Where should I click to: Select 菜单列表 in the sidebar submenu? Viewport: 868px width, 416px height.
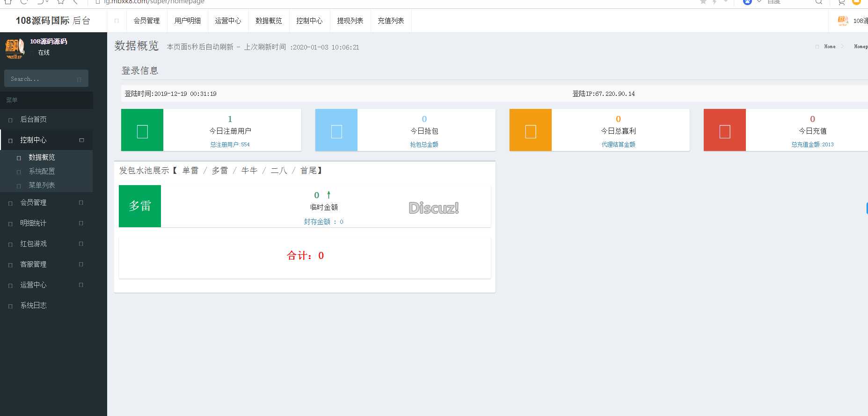point(42,185)
